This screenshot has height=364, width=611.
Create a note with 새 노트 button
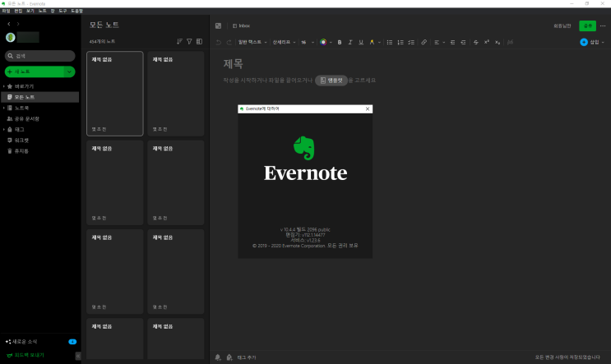35,71
